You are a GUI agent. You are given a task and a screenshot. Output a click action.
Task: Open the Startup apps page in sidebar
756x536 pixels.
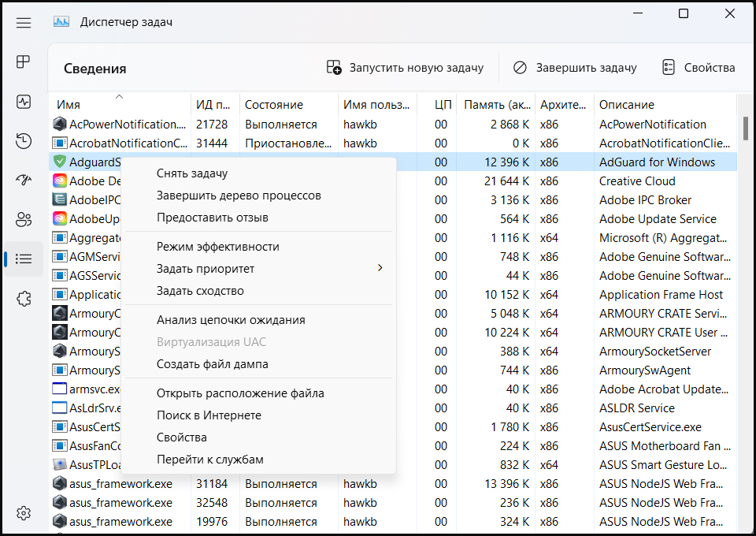click(24, 180)
